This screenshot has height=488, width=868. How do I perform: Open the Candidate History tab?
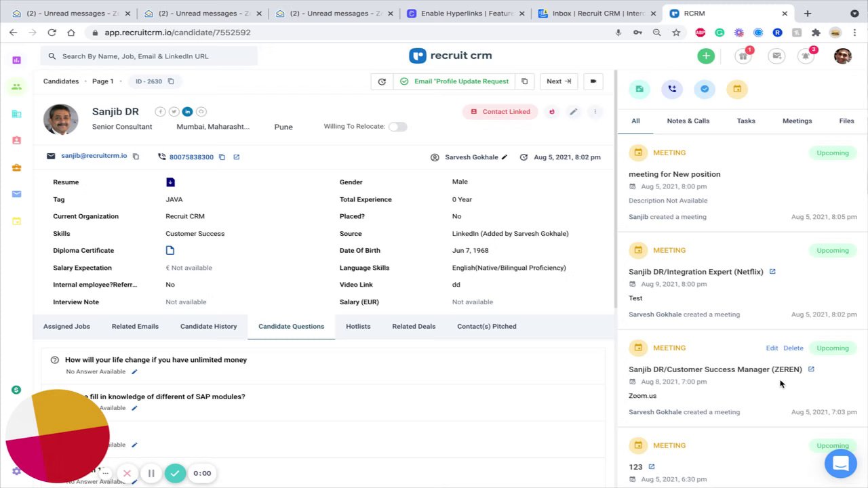pyautogui.click(x=209, y=326)
